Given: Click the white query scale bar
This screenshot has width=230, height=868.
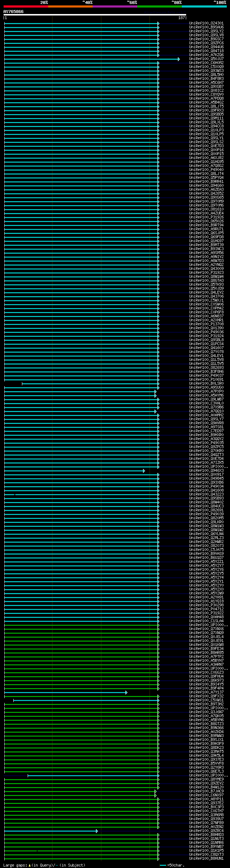Looking at the screenshot, I should pyautogui.click(x=95, y=15).
